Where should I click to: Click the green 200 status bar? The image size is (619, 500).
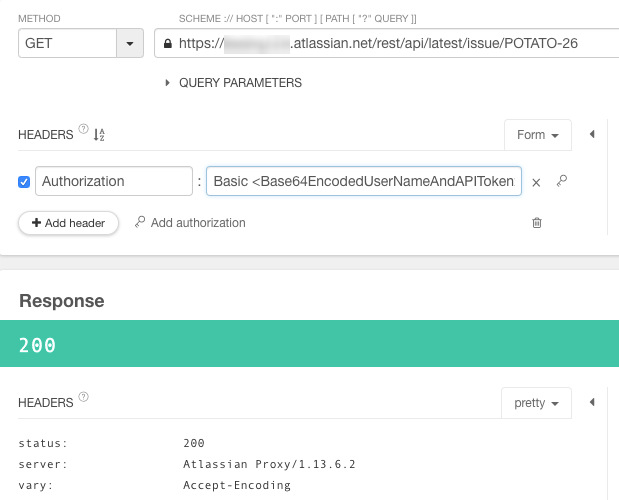point(310,343)
